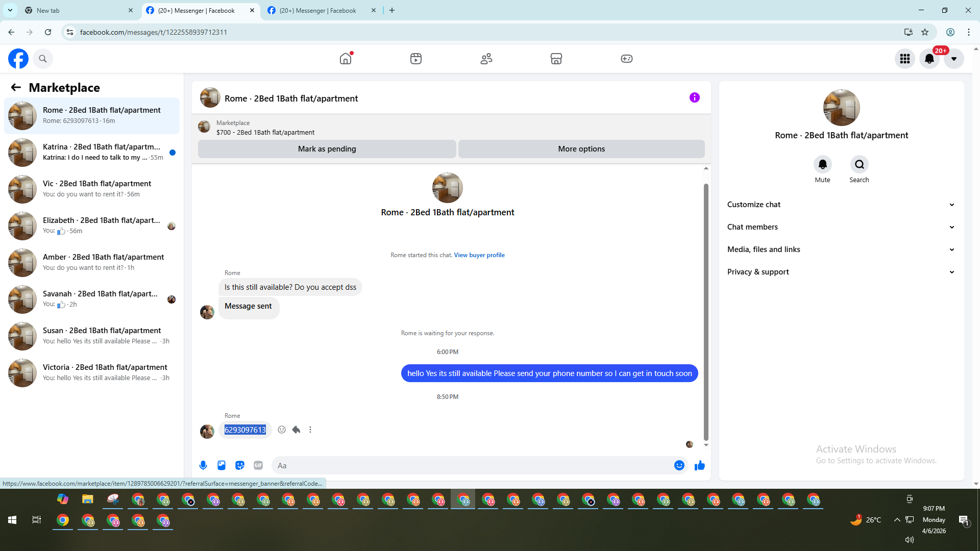
Task: Open the account dropdown arrow
Action: click(x=954, y=59)
